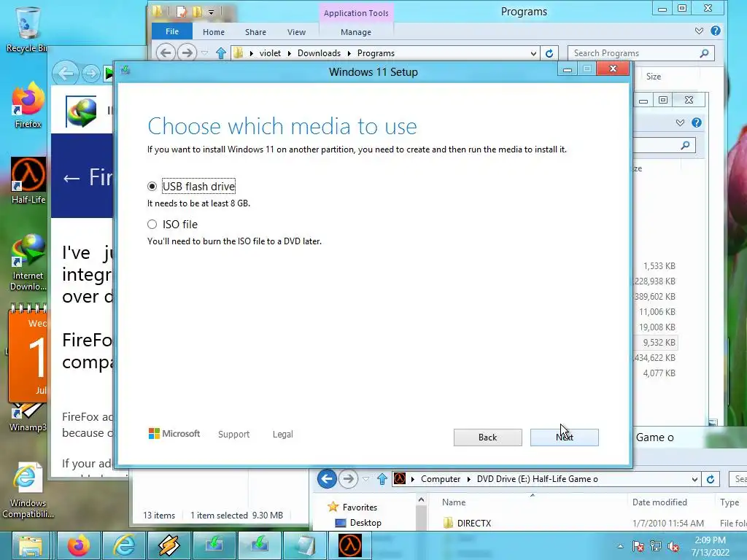Refresh the DVD Drive window
Image resolution: width=747 pixels, height=560 pixels.
pos(711,479)
